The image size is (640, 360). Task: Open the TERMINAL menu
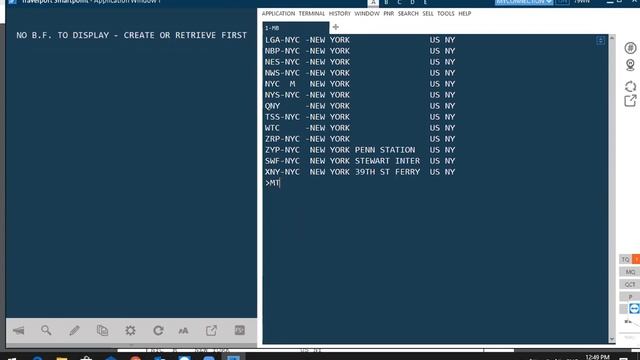[312, 13]
